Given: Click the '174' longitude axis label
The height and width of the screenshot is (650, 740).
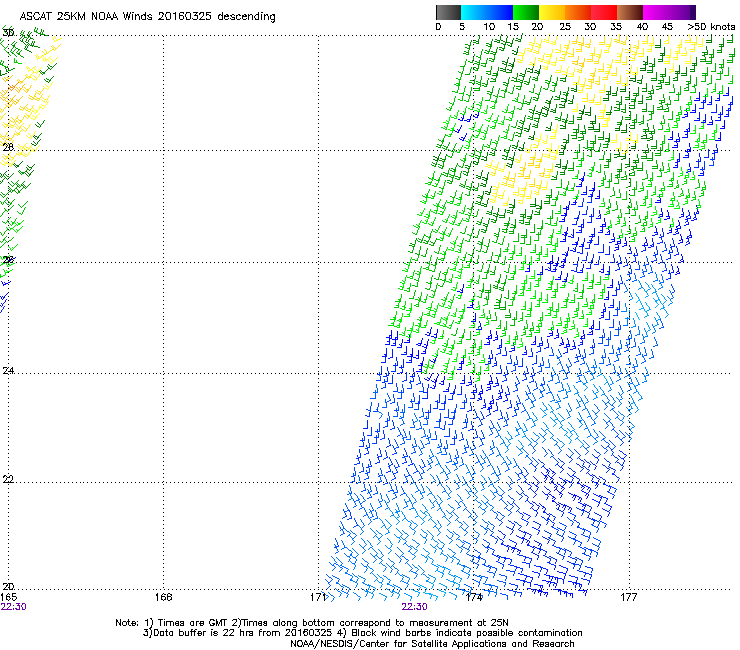Looking at the screenshot, I should (x=473, y=597).
